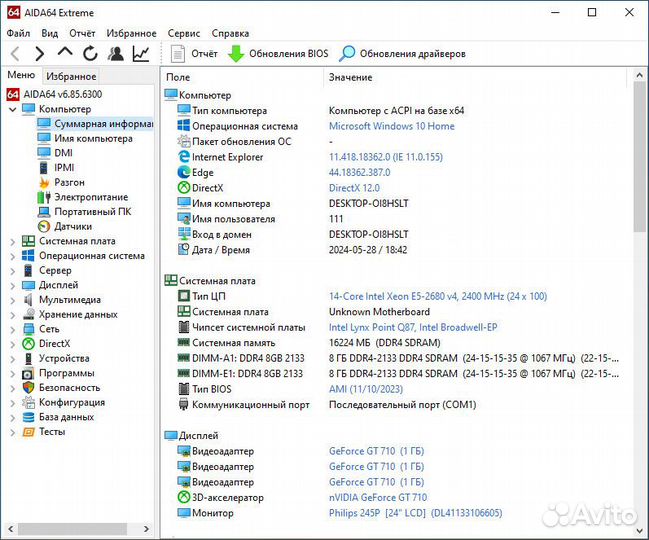Open the Сервис menu
Image resolution: width=649 pixels, height=540 pixels.
click(x=183, y=33)
